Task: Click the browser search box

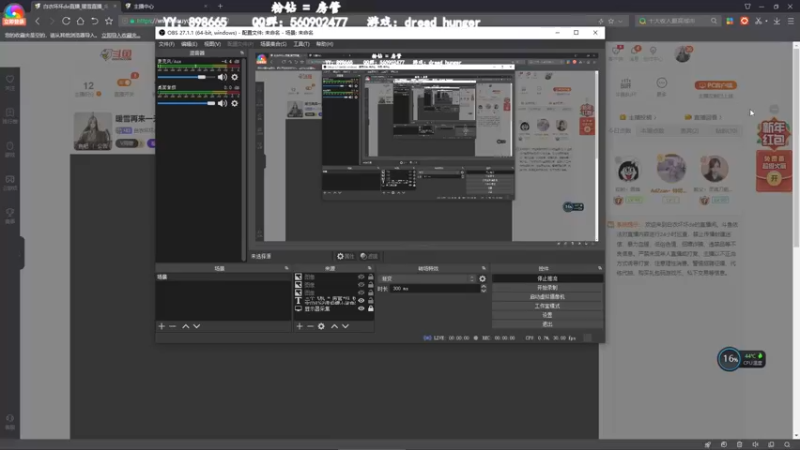Action: click(677, 21)
